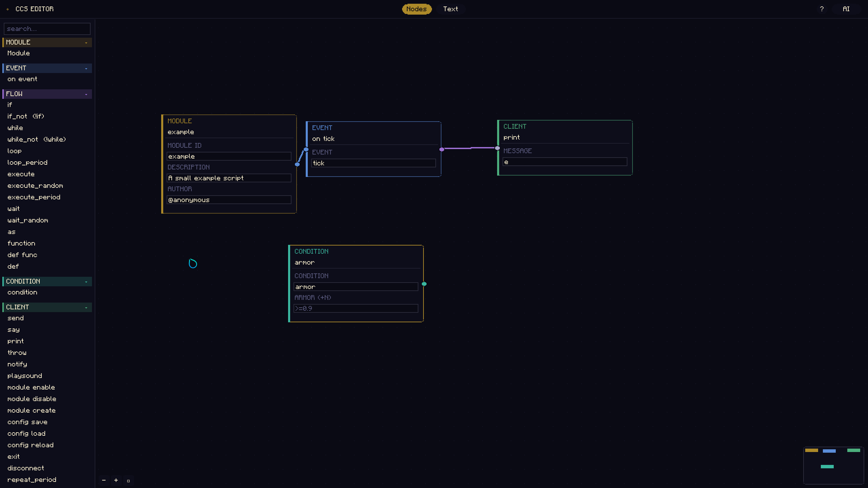Click the Author input field
868x488 pixels.
[229, 200]
